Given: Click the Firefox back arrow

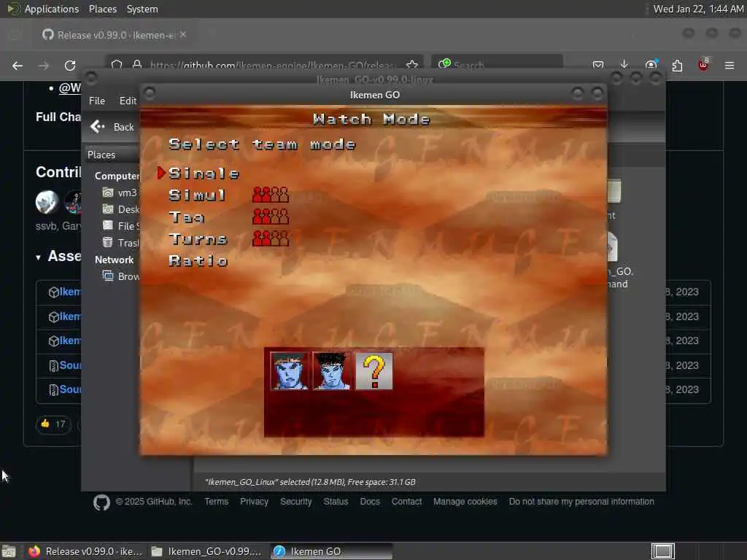Looking at the screenshot, I should (18, 65).
